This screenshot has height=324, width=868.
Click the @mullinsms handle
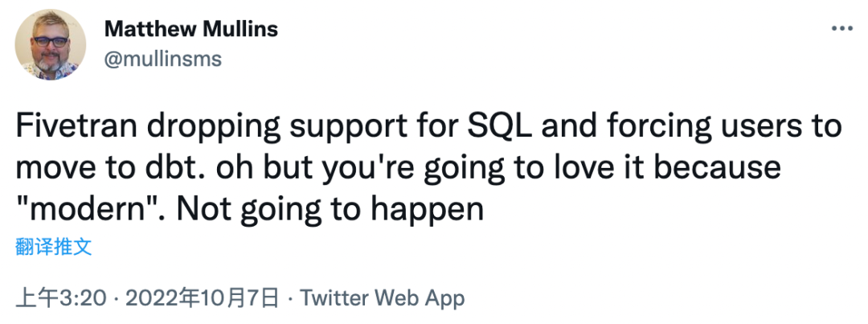point(163,59)
